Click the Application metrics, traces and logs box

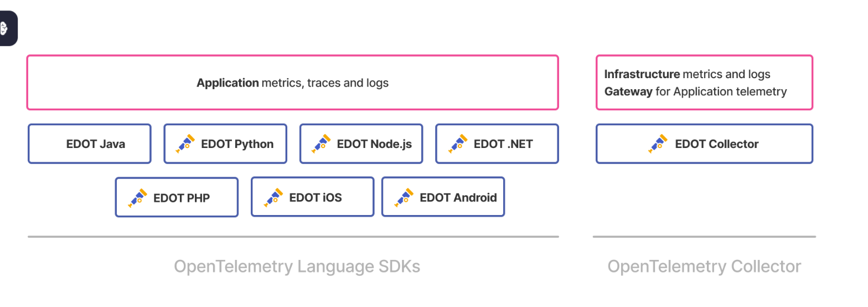coord(293,83)
